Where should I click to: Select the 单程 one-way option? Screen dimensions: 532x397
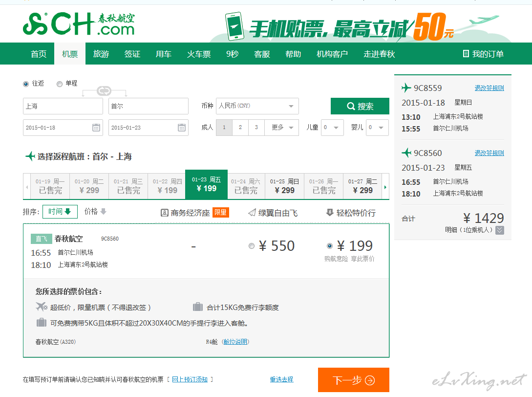pos(60,84)
